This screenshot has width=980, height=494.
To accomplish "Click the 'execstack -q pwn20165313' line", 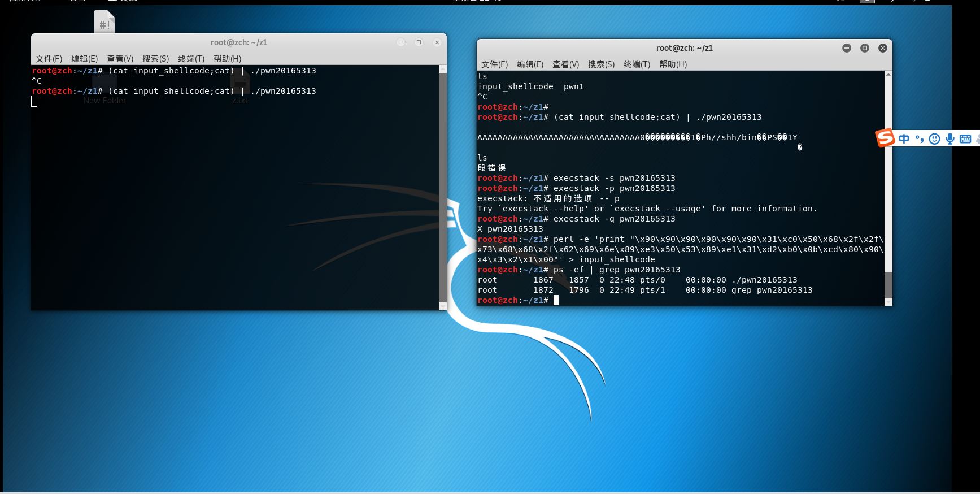I will [x=576, y=219].
